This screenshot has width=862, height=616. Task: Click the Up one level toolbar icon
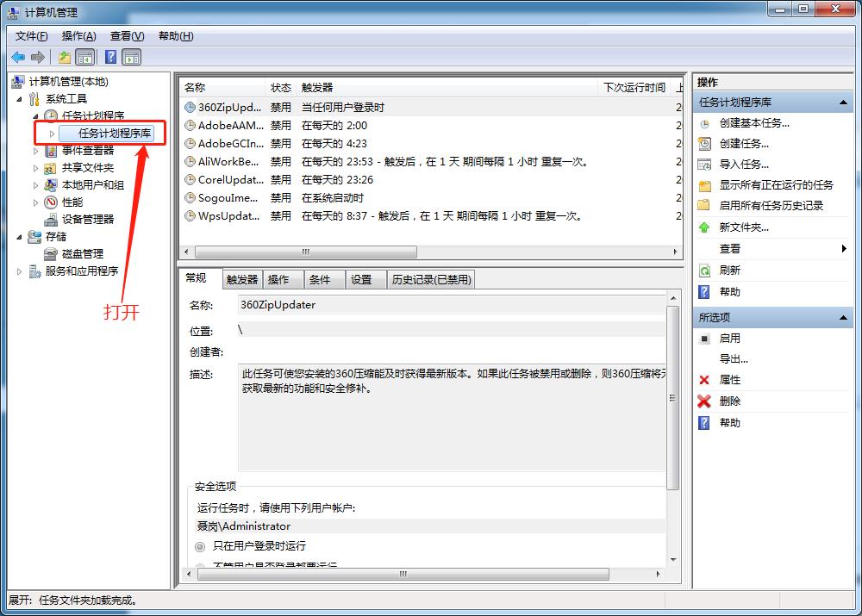click(65, 57)
